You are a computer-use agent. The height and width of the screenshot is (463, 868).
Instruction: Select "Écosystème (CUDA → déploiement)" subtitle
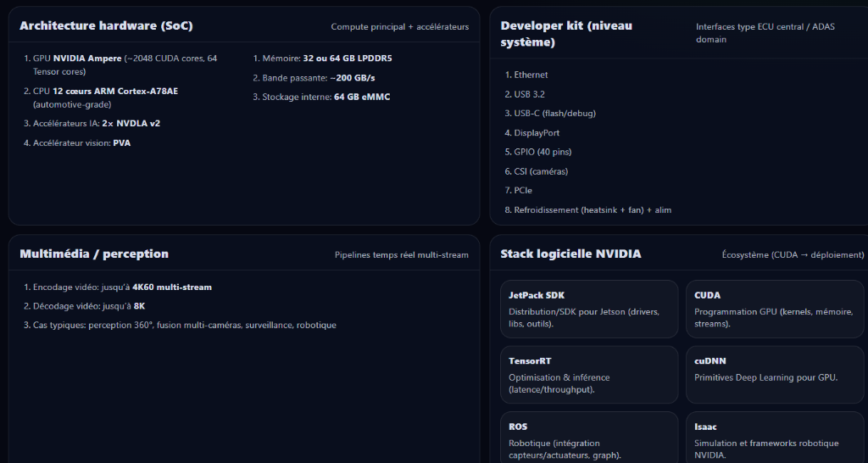[x=793, y=254]
